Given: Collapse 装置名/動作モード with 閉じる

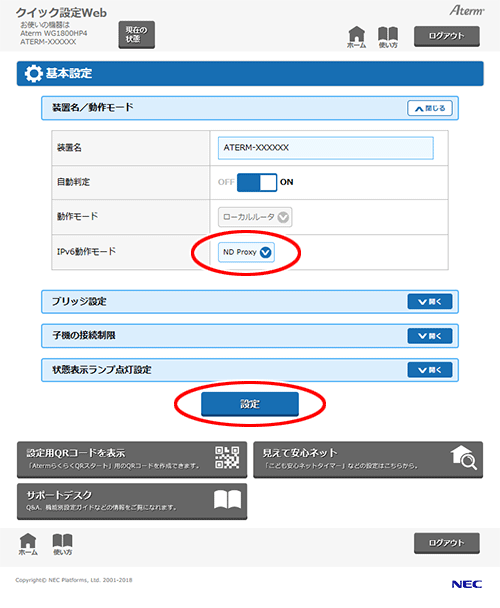Looking at the screenshot, I should pyautogui.click(x=430, y=108).
